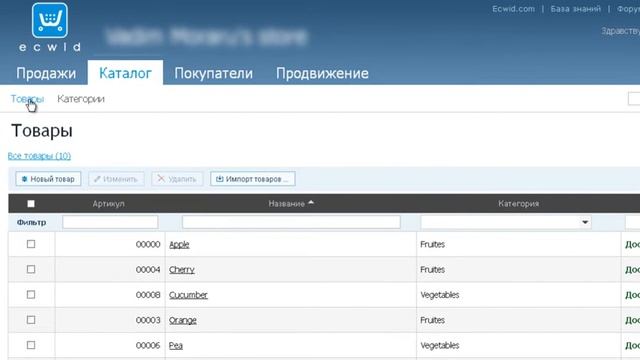
Task: Check the Cucumber row checkbox
Action: 31,295
